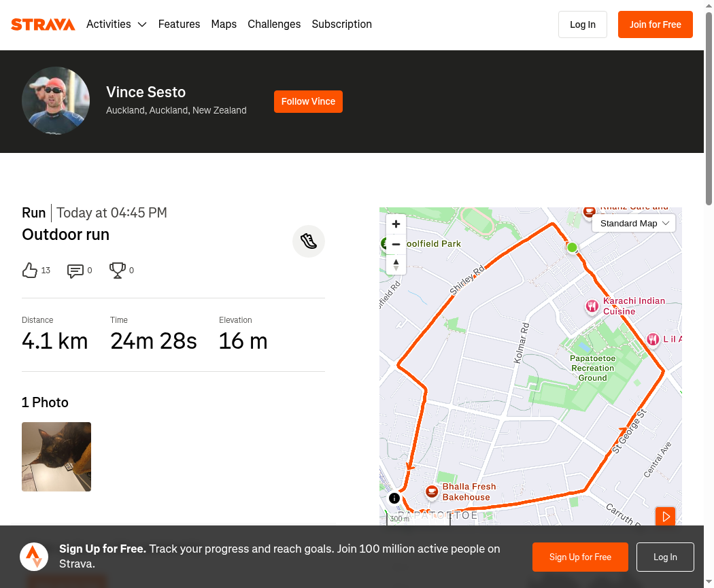This screenshot has width=714, height=588.
Task: Click the Lil A restaurant marker
Action: pyautogui.click(x=653, y=339)
